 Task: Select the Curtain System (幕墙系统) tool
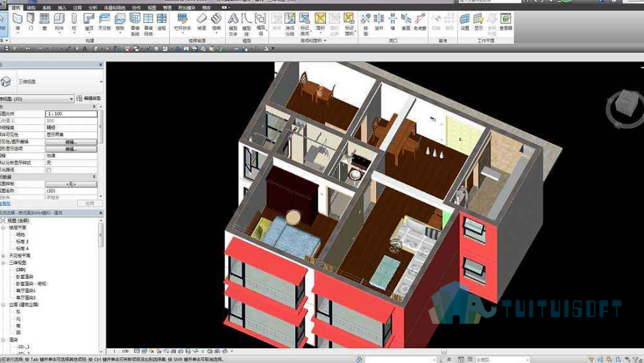135,24
